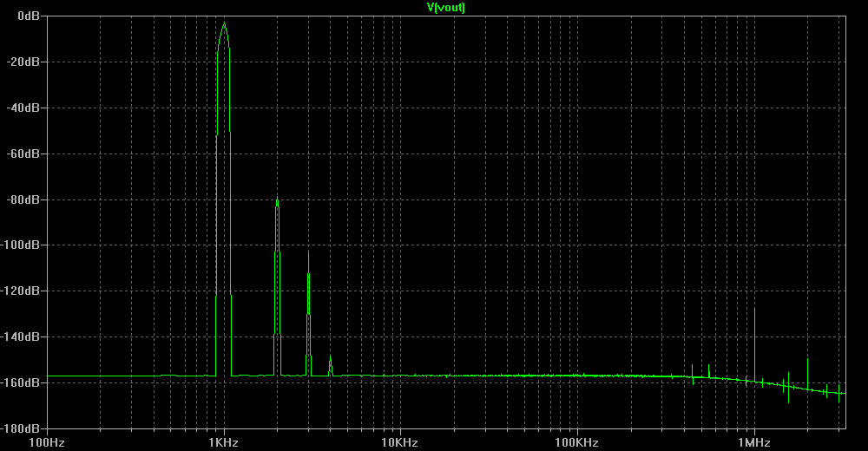Click the -120dB axis label
The width and height of the screenshot is (868, 451).
pos(21,291)
